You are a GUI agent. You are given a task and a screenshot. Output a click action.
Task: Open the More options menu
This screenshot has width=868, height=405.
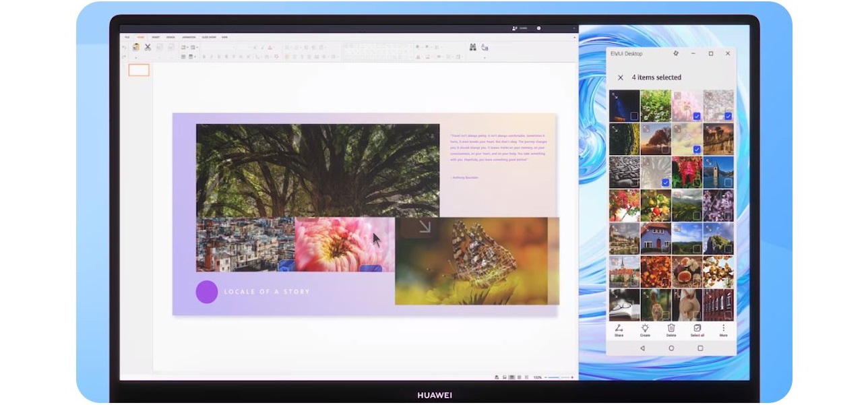coord(723,328)
